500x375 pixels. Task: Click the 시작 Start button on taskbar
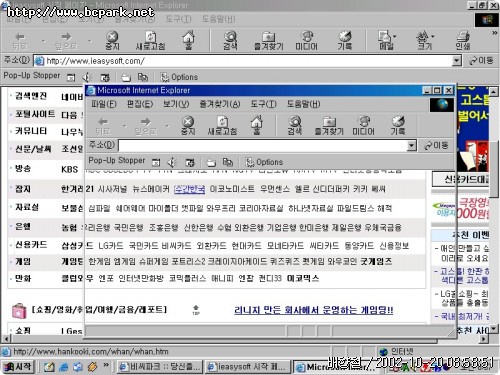pyautogui.click(x=18, y=367)
